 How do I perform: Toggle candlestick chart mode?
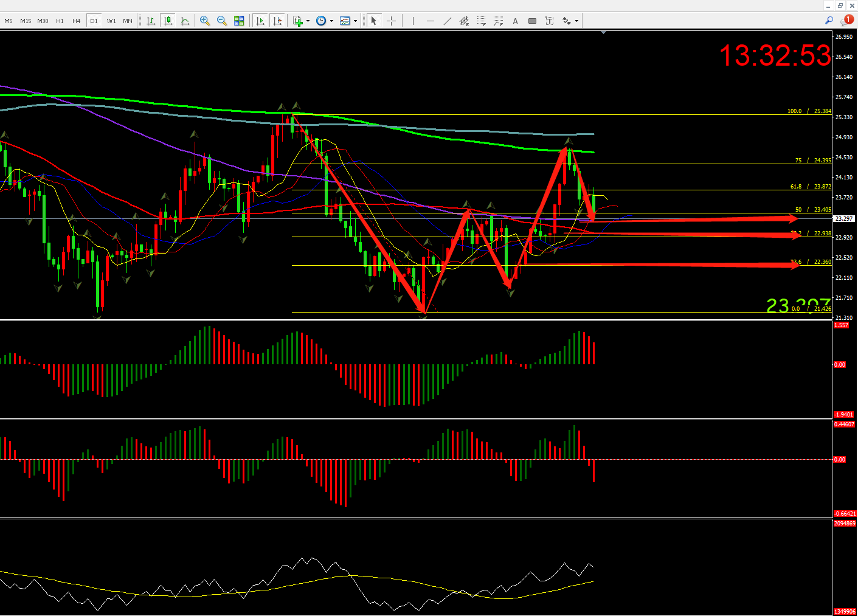pos(168,21)
